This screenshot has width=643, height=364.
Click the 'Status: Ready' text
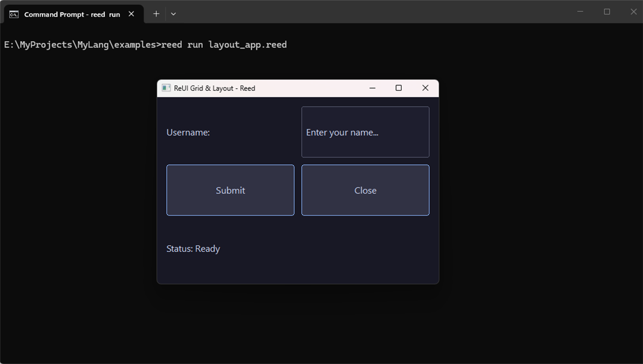point(193,249)
